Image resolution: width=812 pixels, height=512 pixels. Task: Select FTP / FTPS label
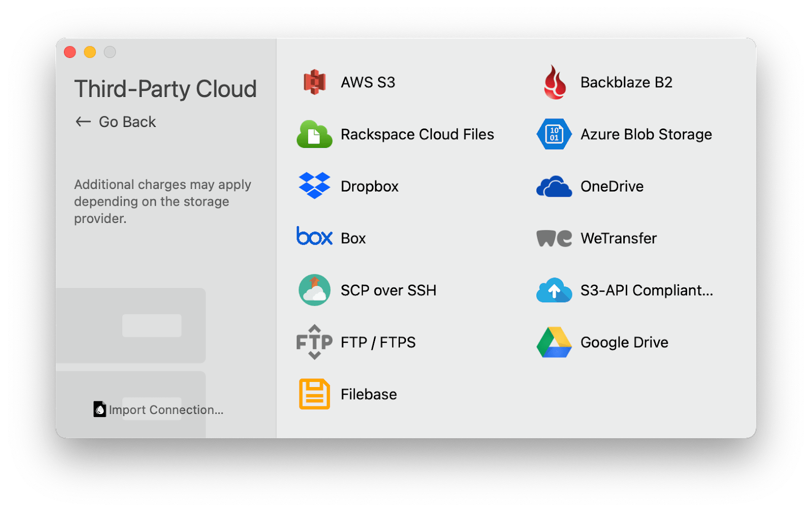click(x=378, y=342)
